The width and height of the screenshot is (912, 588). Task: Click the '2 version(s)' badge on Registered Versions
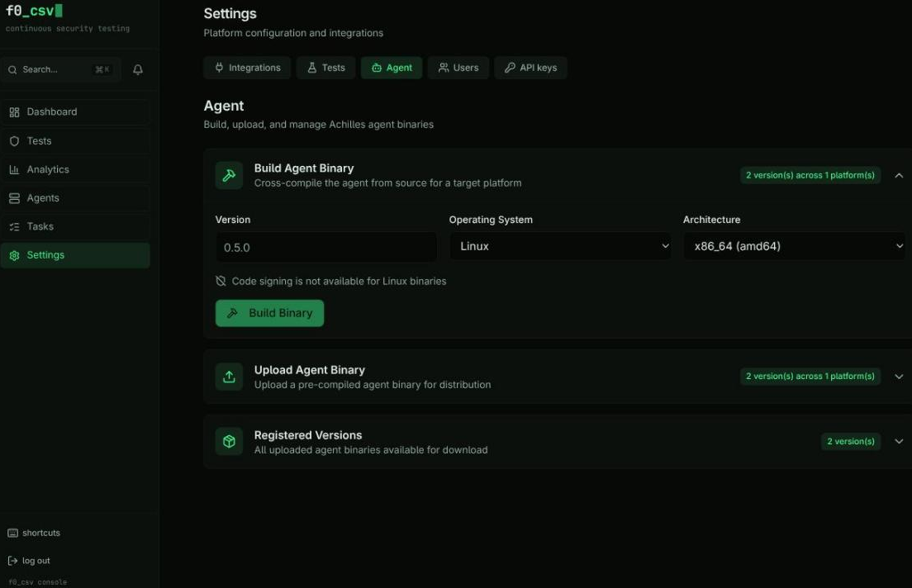click(x=851, y=442)
